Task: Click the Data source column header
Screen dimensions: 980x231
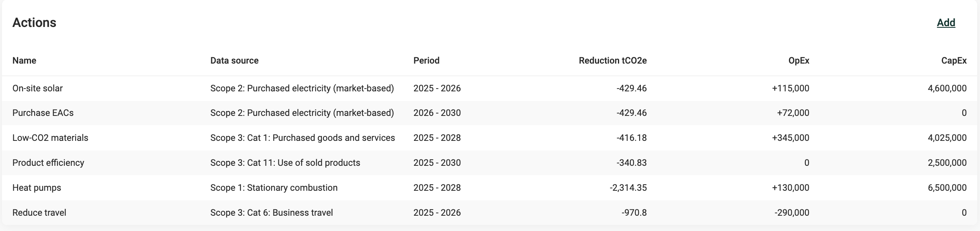Action: pos(234,60)
